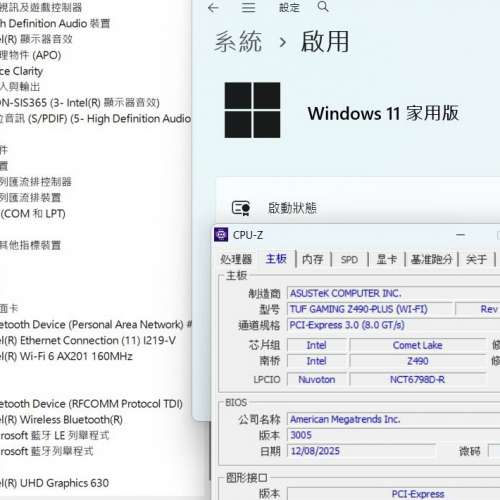Click the TUF GAMING Z490-PLUS (WI-FI) model field

[x=370, y=309]
